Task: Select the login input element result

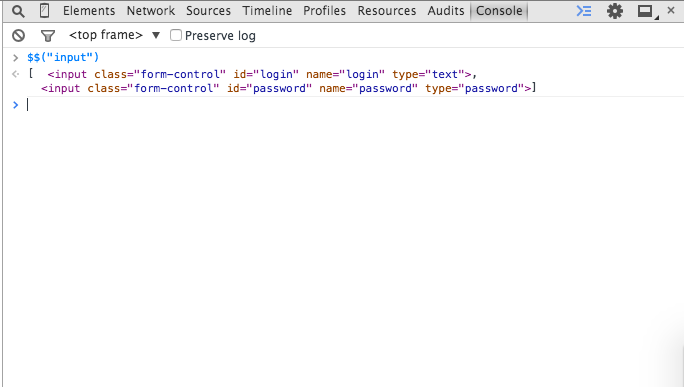Action: pos(259,74)
